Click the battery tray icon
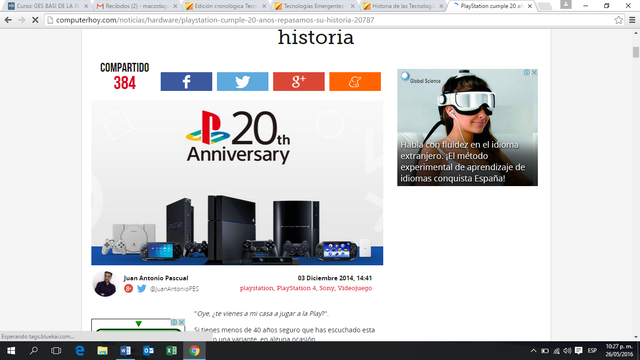Screen dimensions: 640x360 pyautogui.click(x=545, y=351)
